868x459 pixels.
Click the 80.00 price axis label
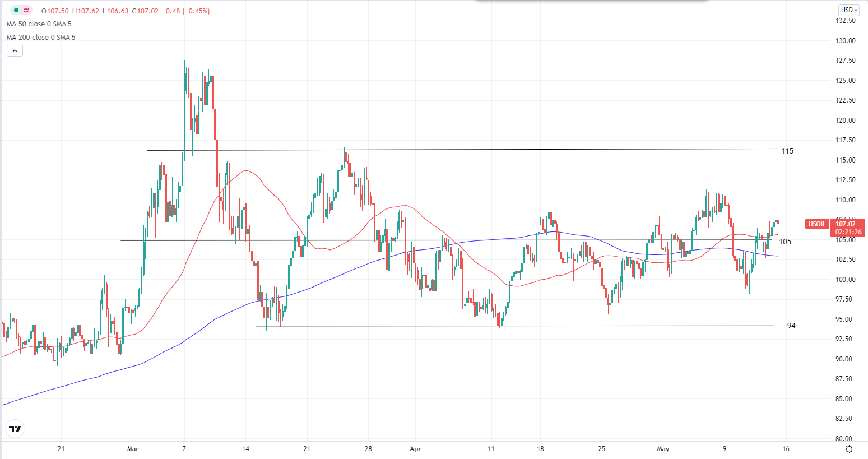(845, 439)
